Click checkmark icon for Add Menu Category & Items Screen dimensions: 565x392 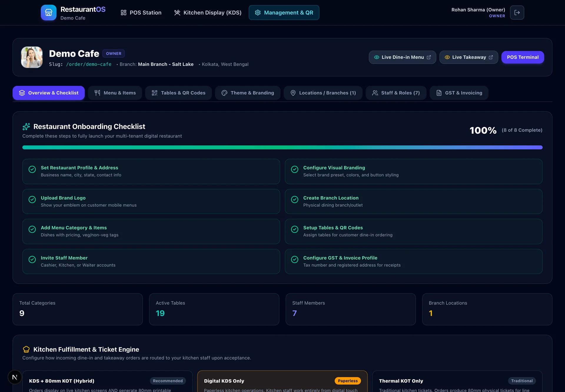32,229
